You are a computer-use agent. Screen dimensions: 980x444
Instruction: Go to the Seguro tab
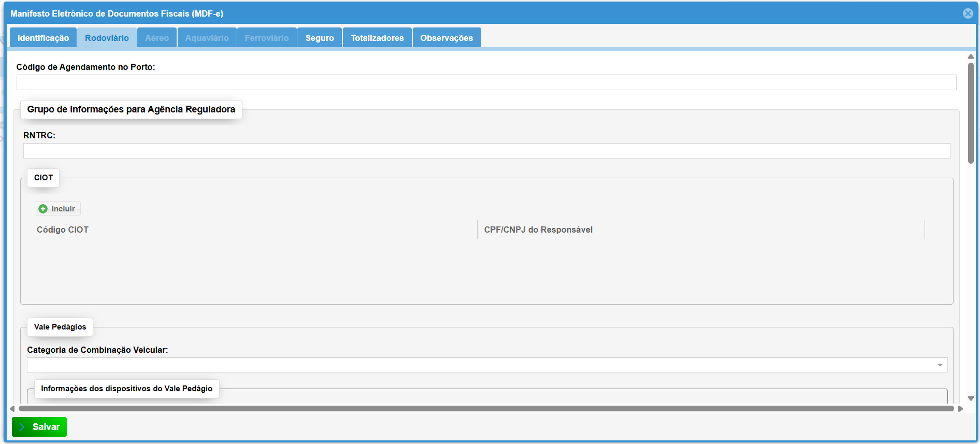pos(320,38)
